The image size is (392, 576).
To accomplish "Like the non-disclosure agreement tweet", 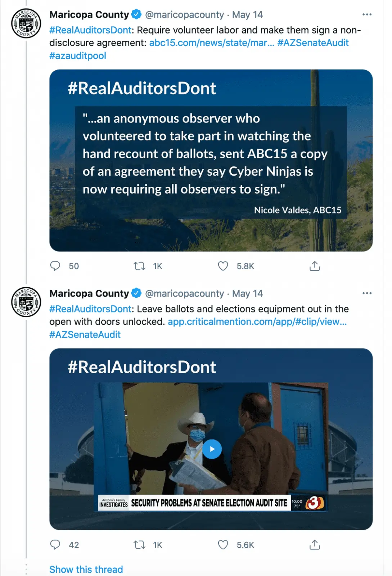I will [223, 266].
